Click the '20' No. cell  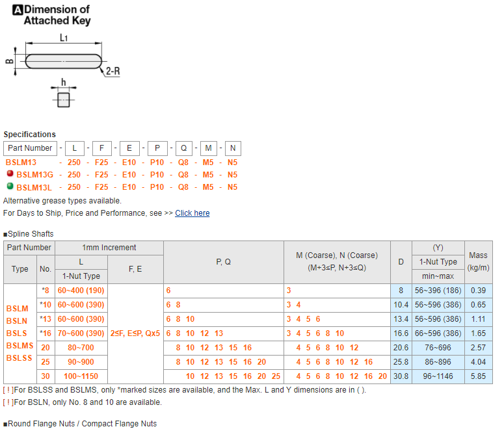[x=46, y=348]
